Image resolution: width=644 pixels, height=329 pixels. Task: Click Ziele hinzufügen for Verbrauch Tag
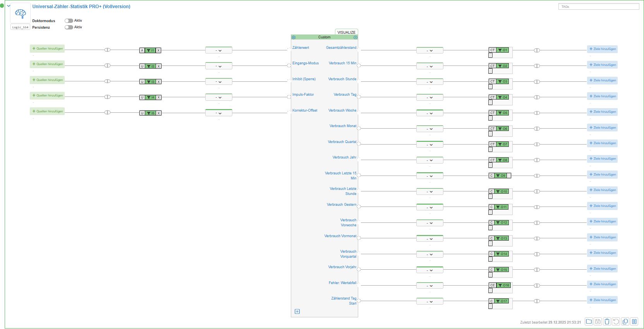602,96
